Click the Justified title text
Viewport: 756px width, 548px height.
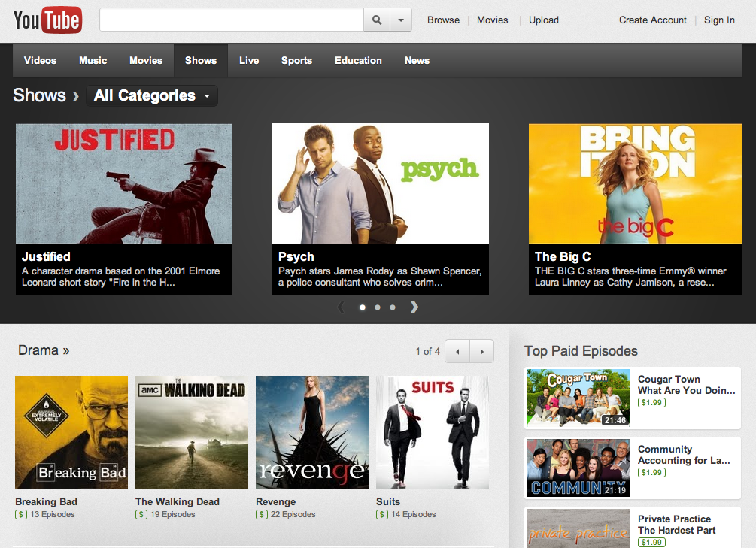click(46, 256)
